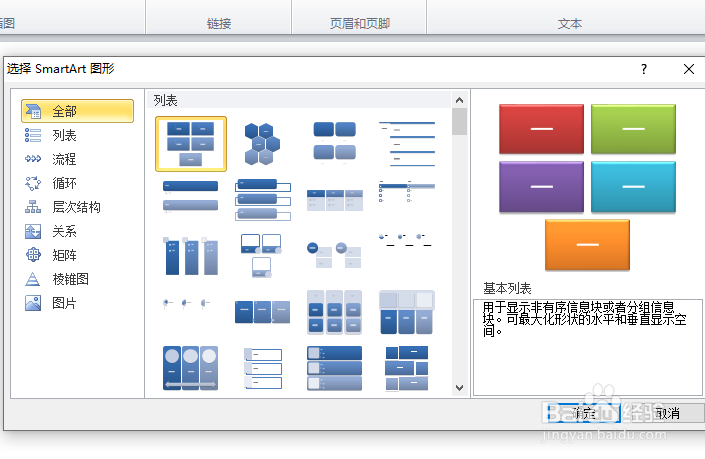Choose the circle accent picture list thumbnail
This screenshot has width=705, height=459.
[334, 255]
